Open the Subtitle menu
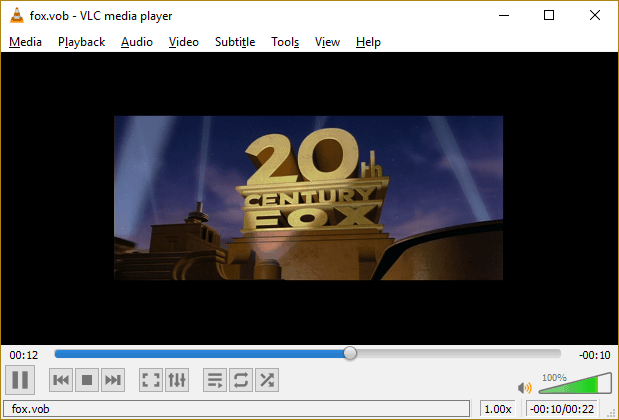The height and width of the screenshot is (420, 619). point(235,42)
